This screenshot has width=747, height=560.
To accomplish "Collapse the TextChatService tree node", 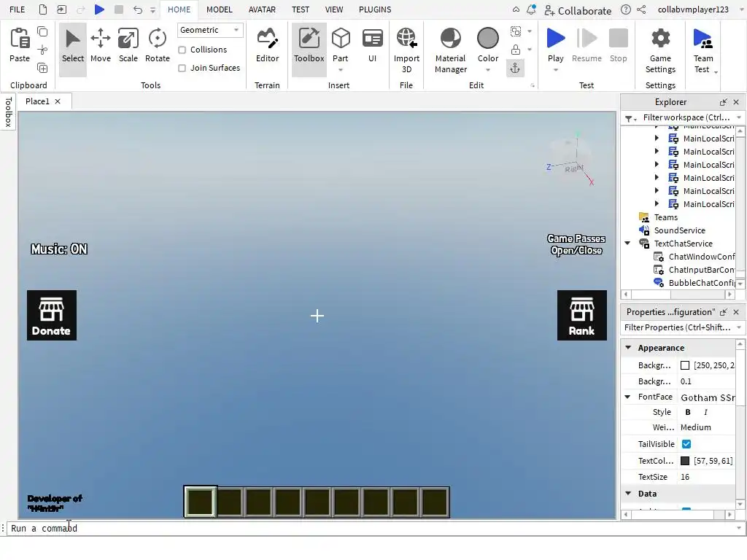I will [x=628, y=244].
